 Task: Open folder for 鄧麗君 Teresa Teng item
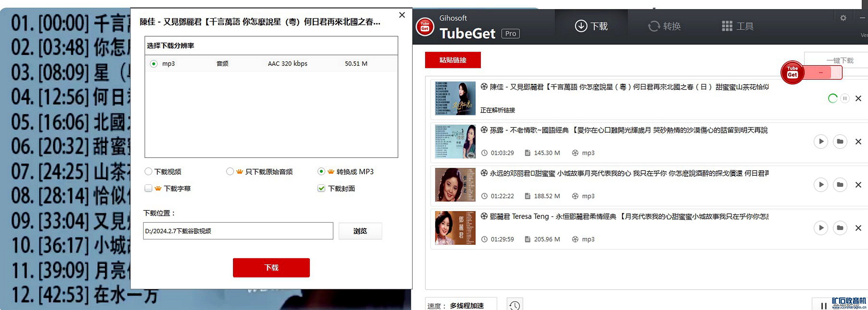pos(840,228)
